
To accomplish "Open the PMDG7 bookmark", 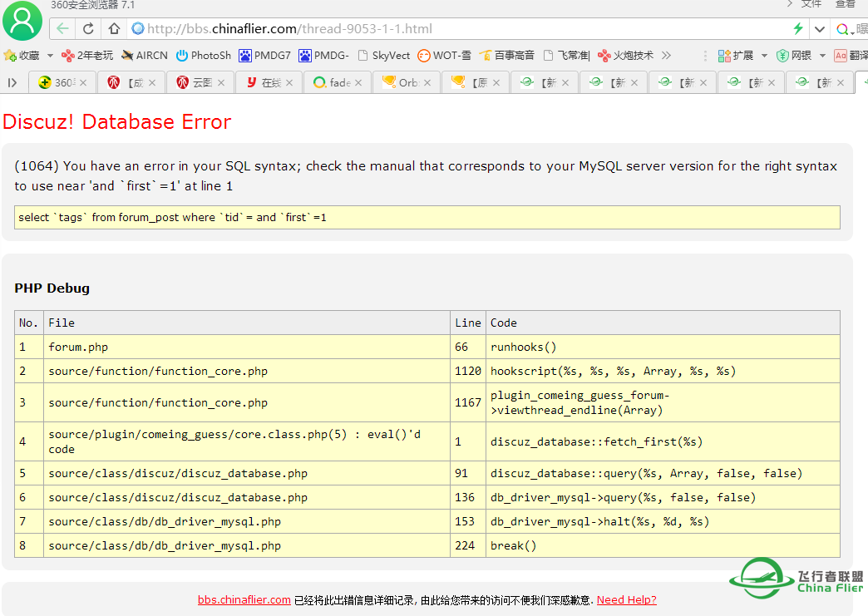I will click(264, 56).
